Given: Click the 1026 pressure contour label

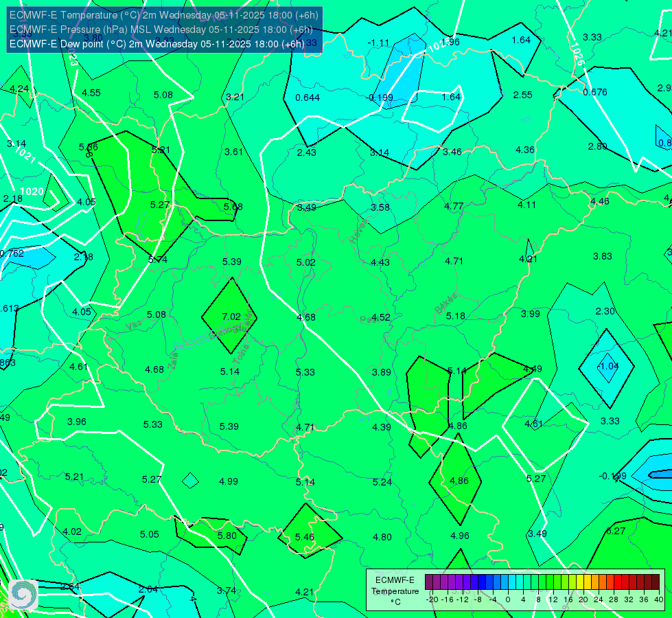Looking at the screenshot, I should [577, 54].
